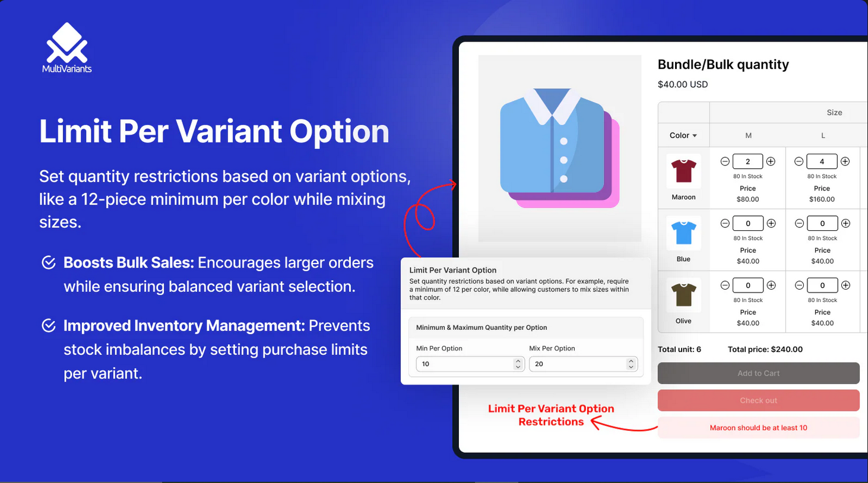Decrease Maroon size L quantity
Screen dimensions: 868x483
799,161
